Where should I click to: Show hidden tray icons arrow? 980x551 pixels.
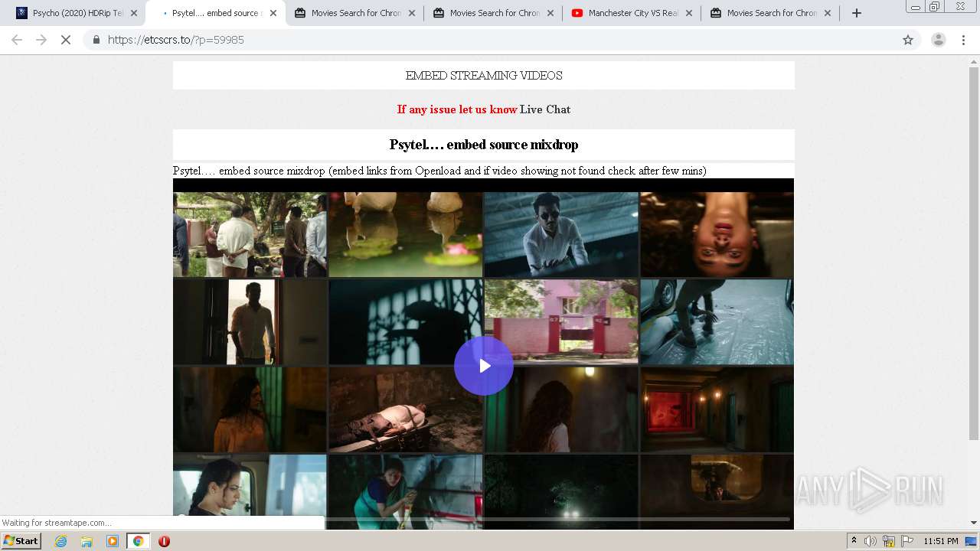[854, 541]
